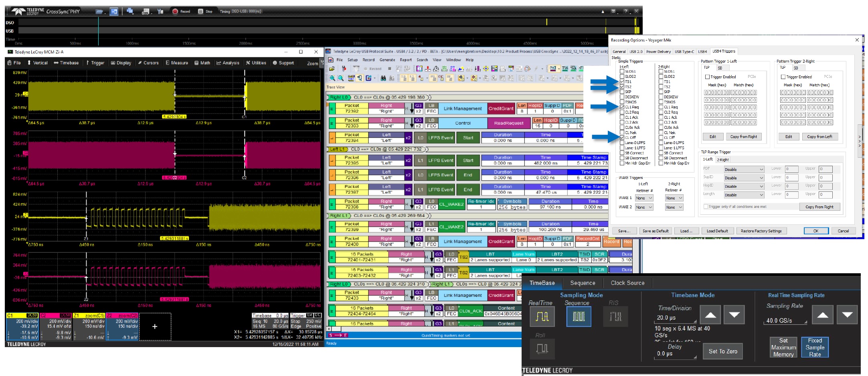Click the CrossSync PHY cascade windows icon

point(130,11)
